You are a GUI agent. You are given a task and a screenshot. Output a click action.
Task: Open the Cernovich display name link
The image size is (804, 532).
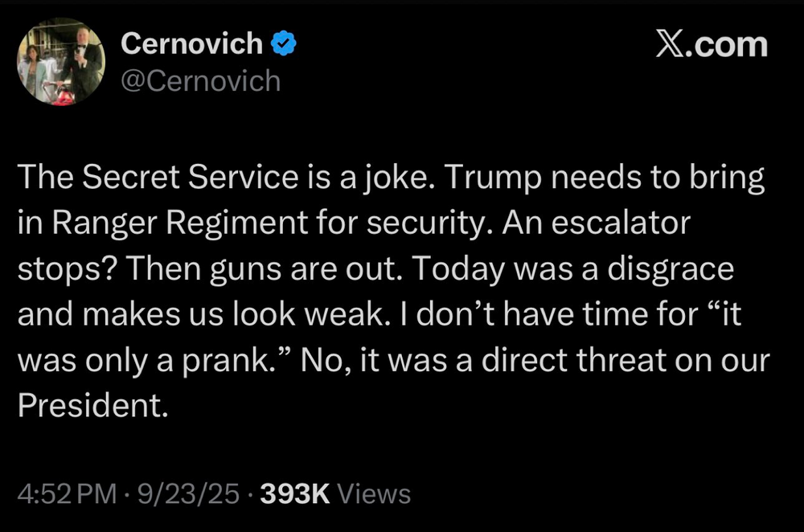[191, 45]
